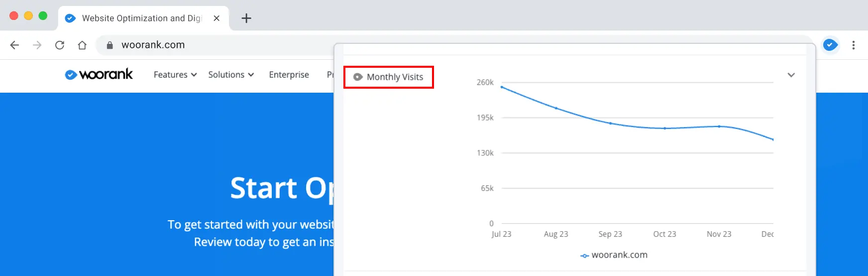Open a new browser tab

(246, 18)
